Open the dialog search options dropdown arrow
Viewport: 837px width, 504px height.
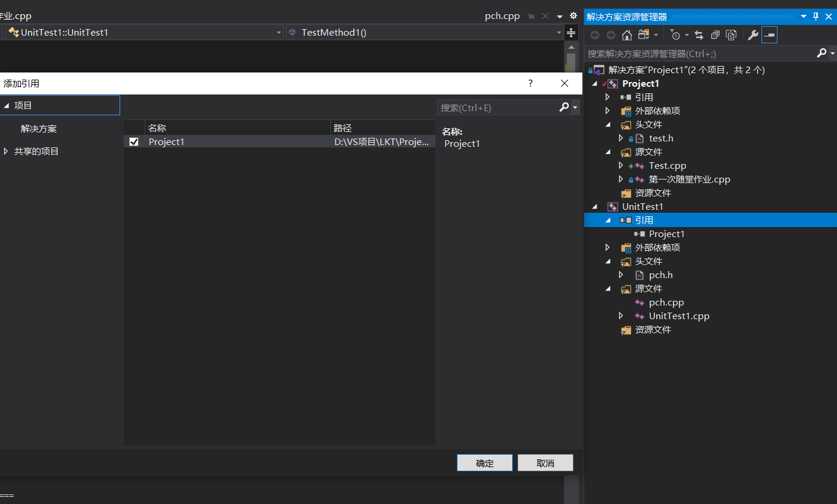(575, 108)
